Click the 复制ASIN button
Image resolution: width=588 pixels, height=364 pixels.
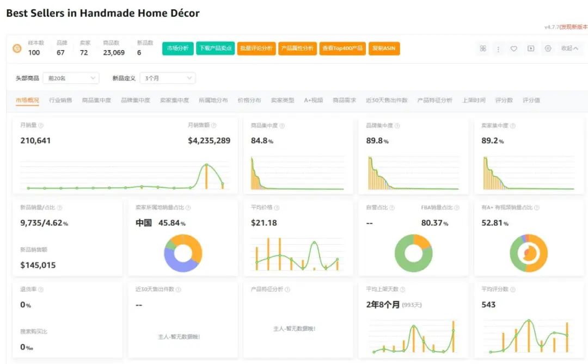(384, 48)
